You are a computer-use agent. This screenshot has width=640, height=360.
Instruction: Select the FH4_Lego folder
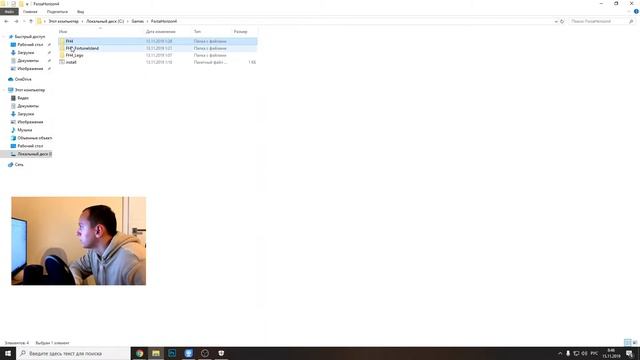pos(158,55)
